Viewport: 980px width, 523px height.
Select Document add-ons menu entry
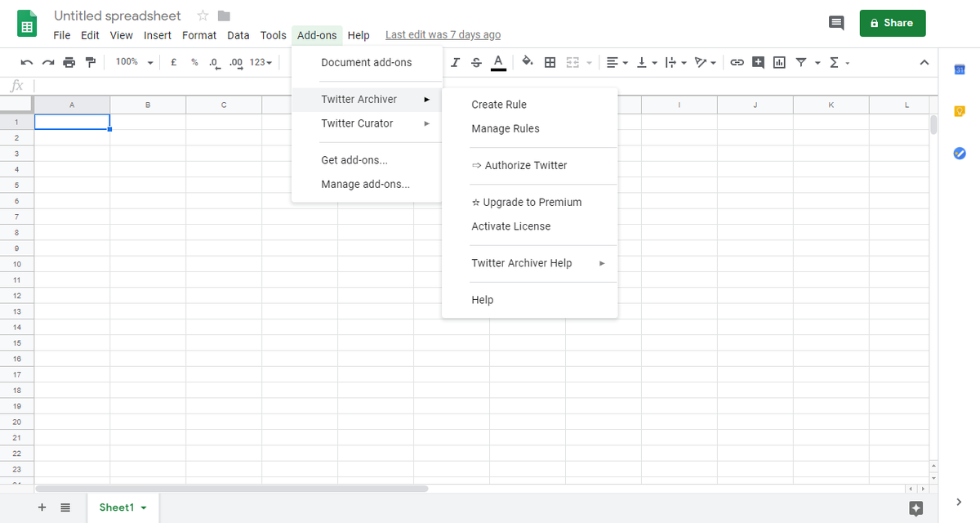coord(367,63)
